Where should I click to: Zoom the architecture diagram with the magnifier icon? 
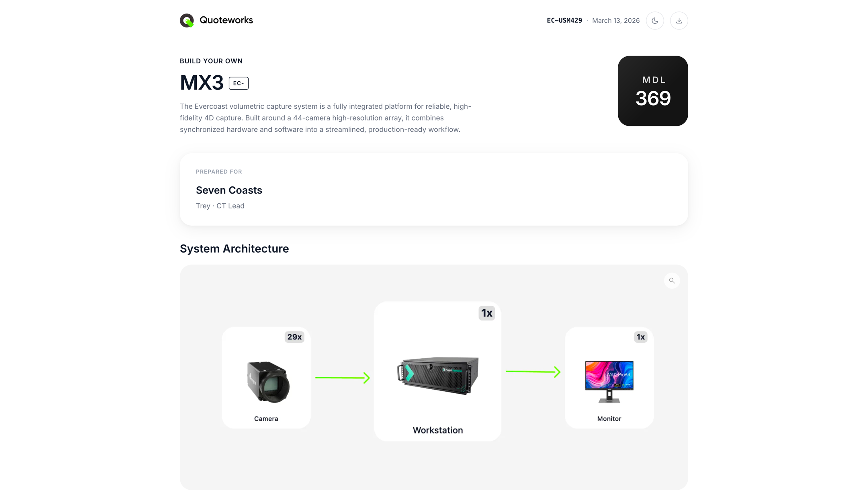[672, 281]
